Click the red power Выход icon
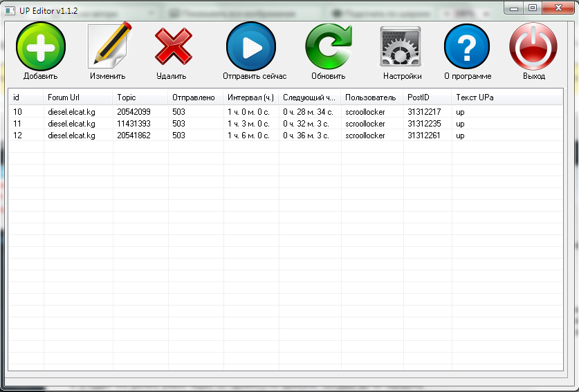 (x=533, y=46)
